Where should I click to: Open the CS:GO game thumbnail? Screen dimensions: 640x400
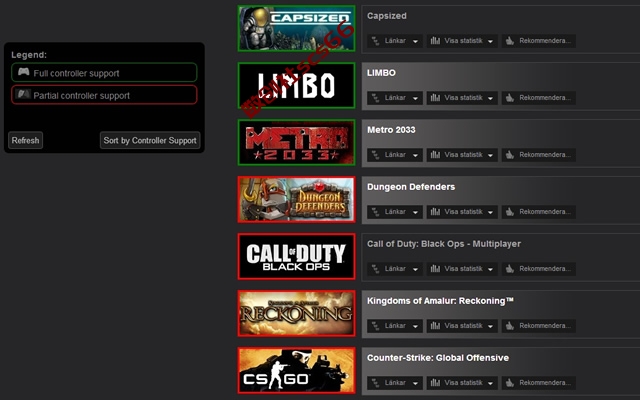click(x=296, y=370)
